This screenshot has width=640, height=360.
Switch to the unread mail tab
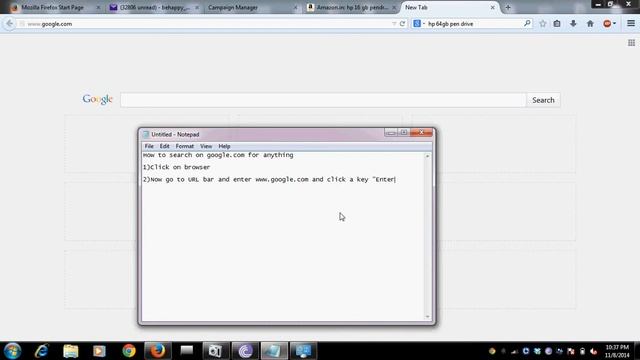(154, 7)
